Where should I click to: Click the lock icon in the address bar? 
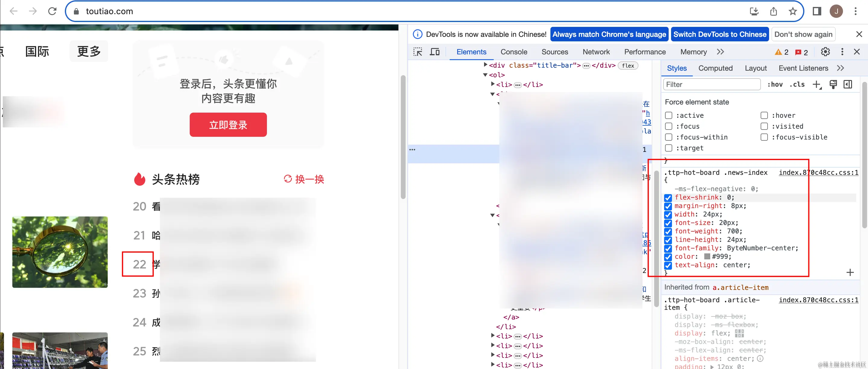[77, 11]
